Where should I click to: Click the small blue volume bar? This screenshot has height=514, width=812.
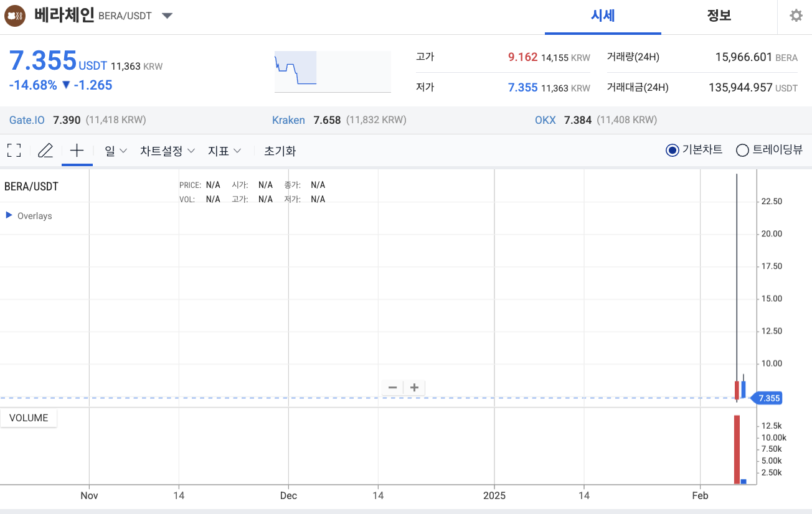tap(744, 482)
